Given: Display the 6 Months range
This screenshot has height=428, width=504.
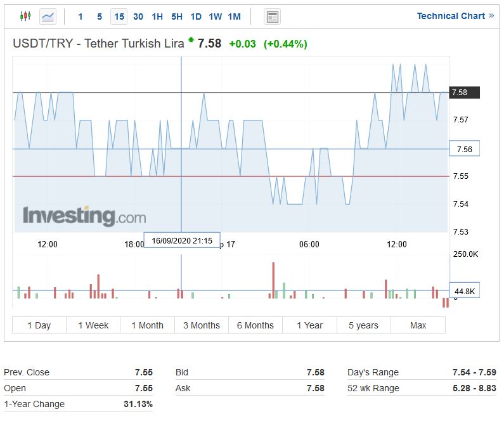Looking at the screenshot, I should [x=255, y=325].
